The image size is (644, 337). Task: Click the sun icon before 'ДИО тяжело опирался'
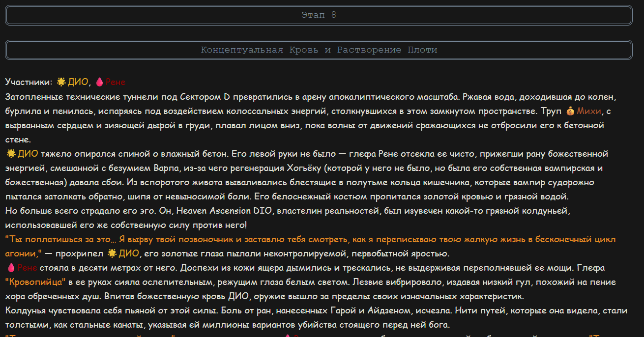(x=11, y=154)
